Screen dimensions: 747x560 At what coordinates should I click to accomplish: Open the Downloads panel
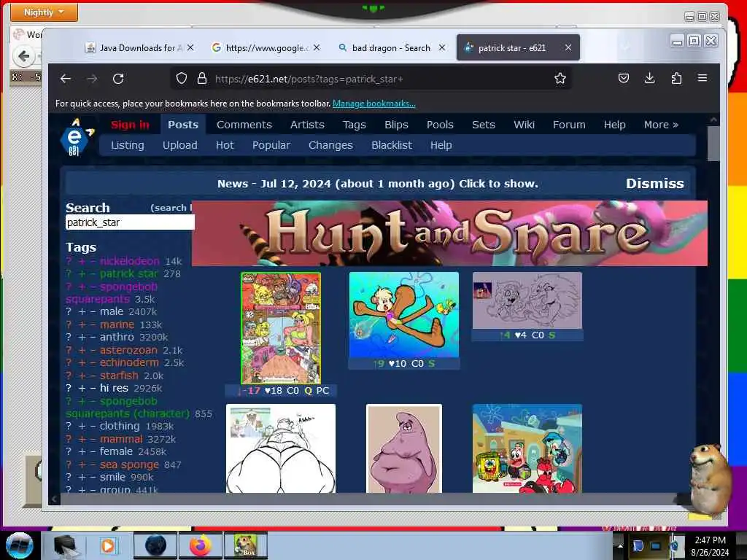650,79
